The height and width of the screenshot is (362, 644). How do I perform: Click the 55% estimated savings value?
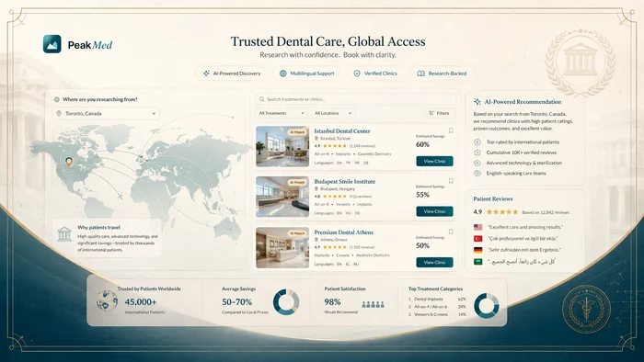(x=422, y=195)
